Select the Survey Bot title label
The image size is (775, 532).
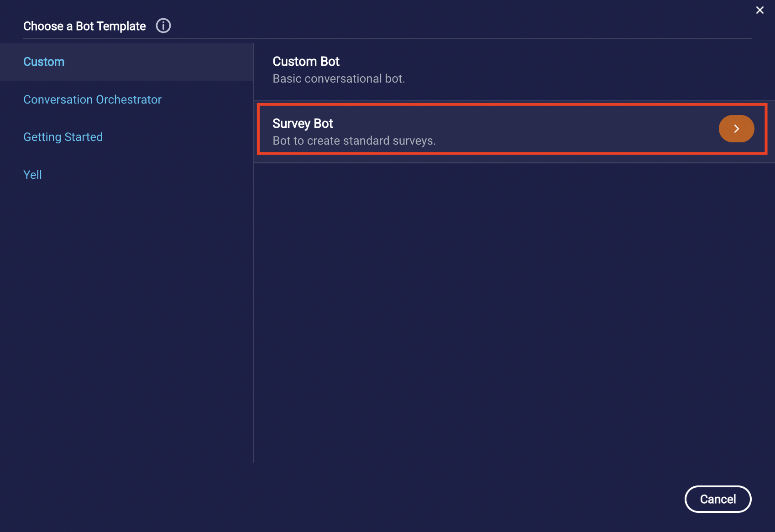click(303, 123)
